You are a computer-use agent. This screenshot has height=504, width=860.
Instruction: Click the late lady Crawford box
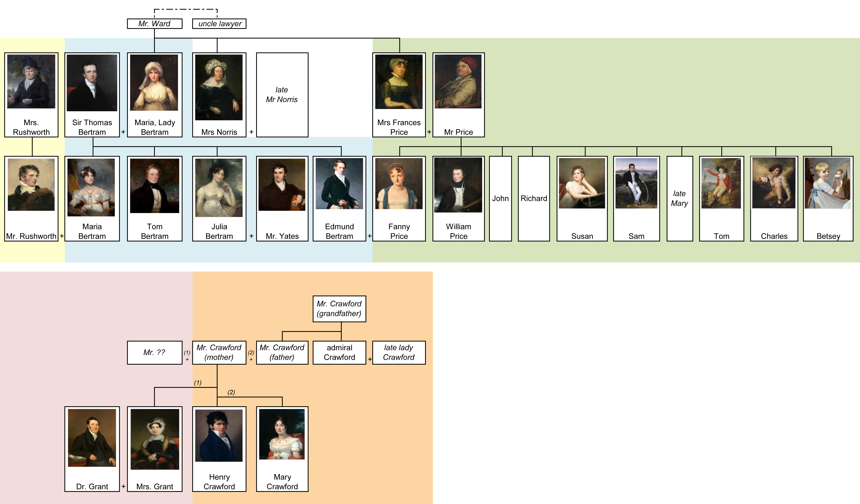point(399,353)
